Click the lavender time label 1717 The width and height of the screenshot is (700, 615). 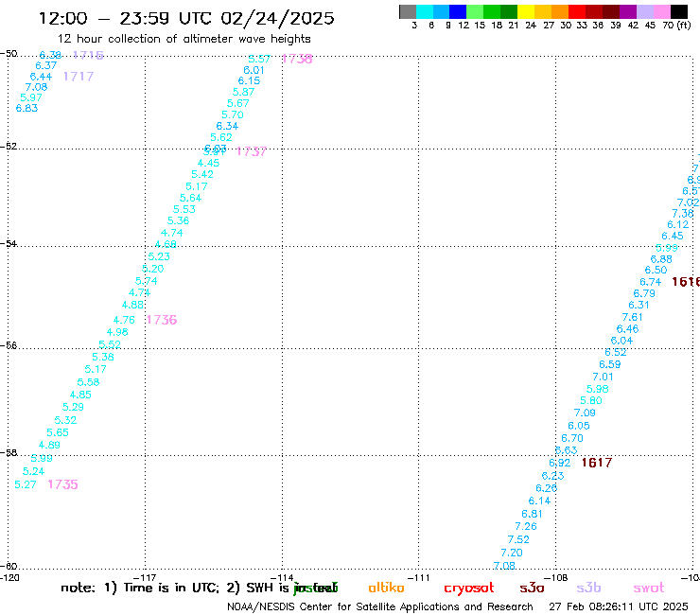pos(79,77)
